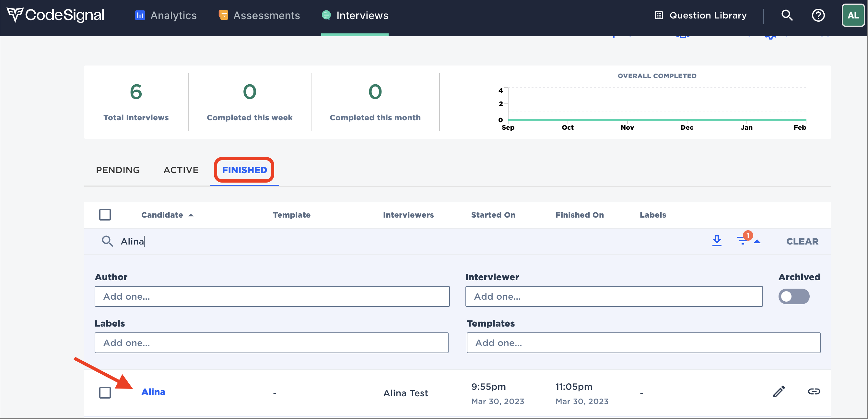Image resolution: width=868 pixels, height=419 pixels.
Task: Collapse the filter panel via filter icon
Action: tap(742, 241)
